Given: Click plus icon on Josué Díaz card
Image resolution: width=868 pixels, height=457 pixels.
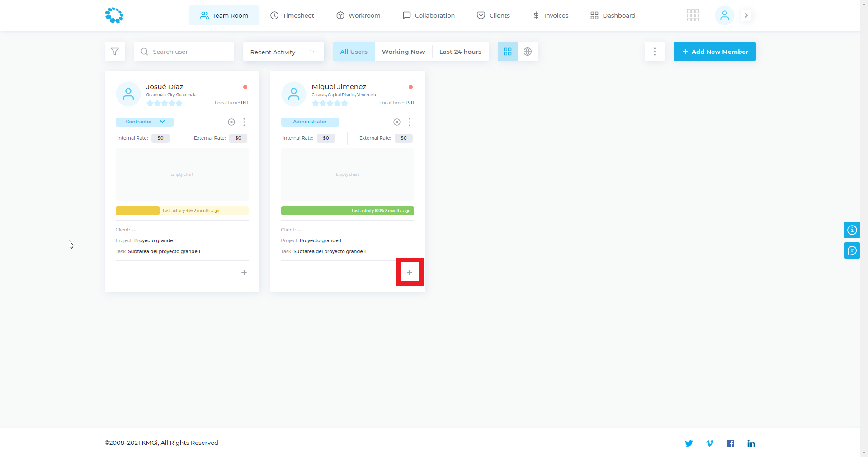Looking at the screenshot, I should point(244,273).
